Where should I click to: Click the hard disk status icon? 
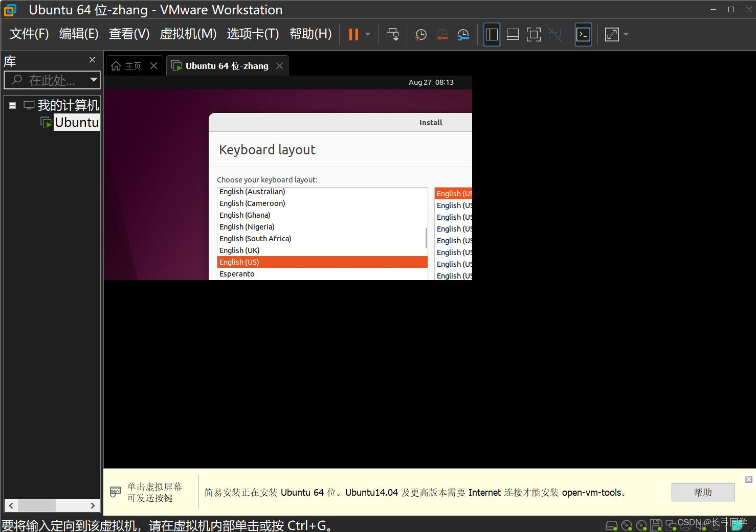611,525
